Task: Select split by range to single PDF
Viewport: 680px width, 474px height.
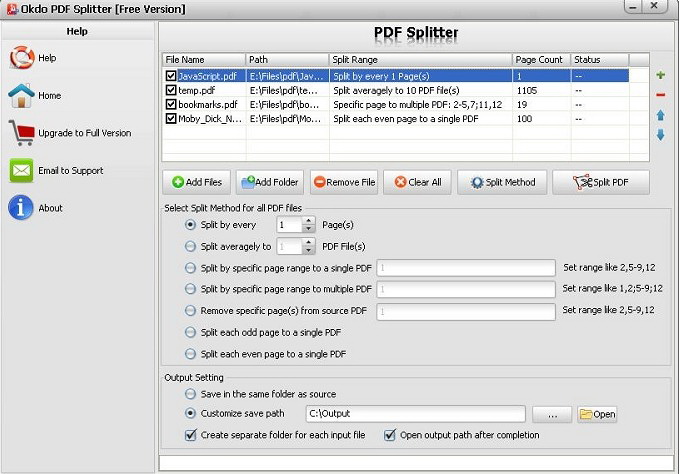Action: pyautogui.click(x=190, y=268)
